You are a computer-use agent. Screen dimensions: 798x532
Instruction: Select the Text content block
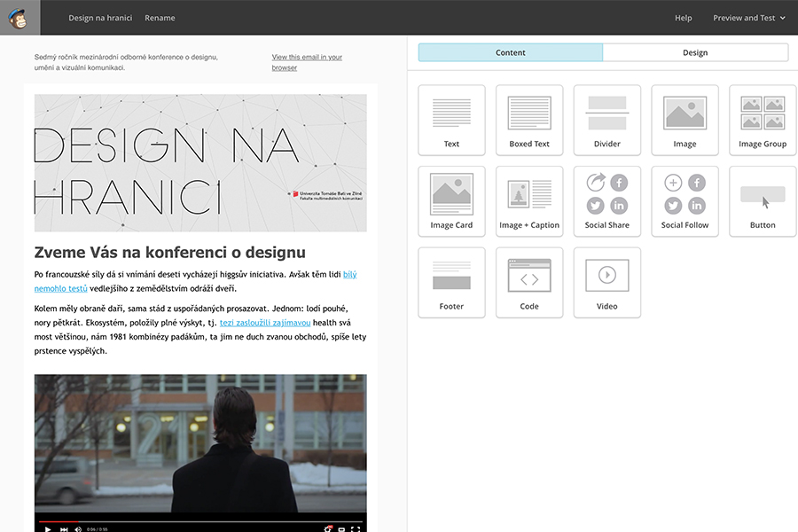(451, 120)
